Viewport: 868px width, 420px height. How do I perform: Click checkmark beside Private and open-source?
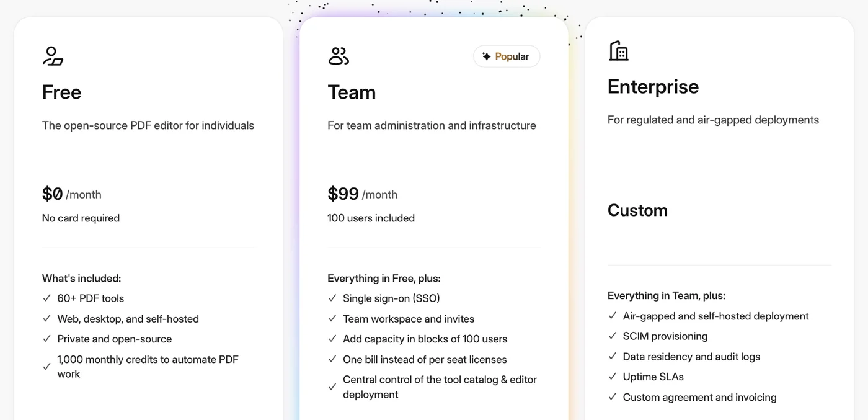46,339
